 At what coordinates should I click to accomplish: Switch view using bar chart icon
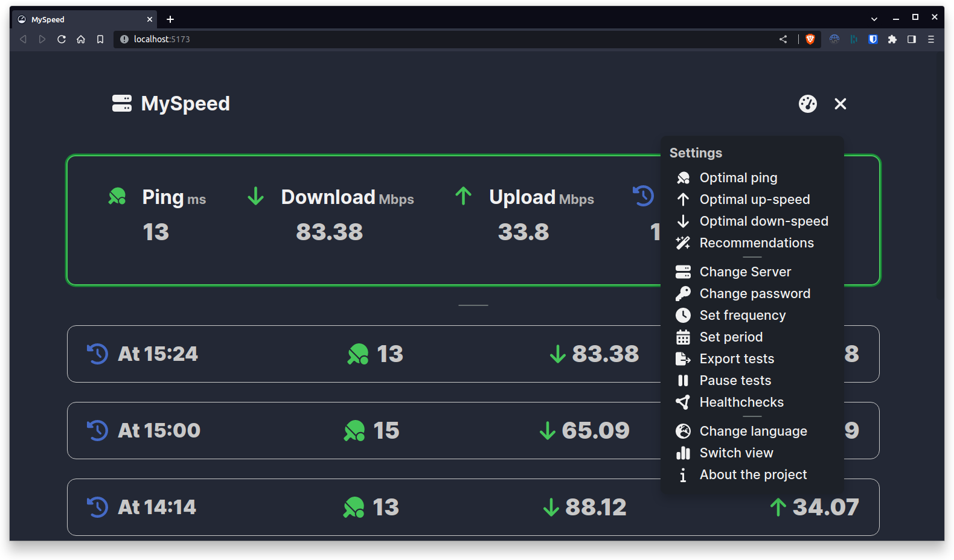point(683,453)
